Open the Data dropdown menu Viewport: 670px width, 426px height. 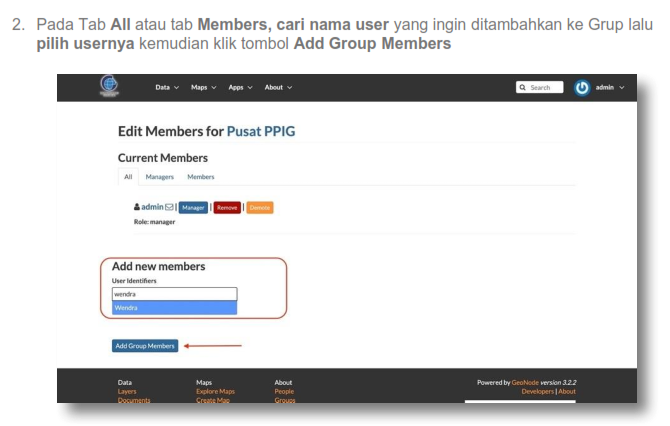(x=166, y=87)
